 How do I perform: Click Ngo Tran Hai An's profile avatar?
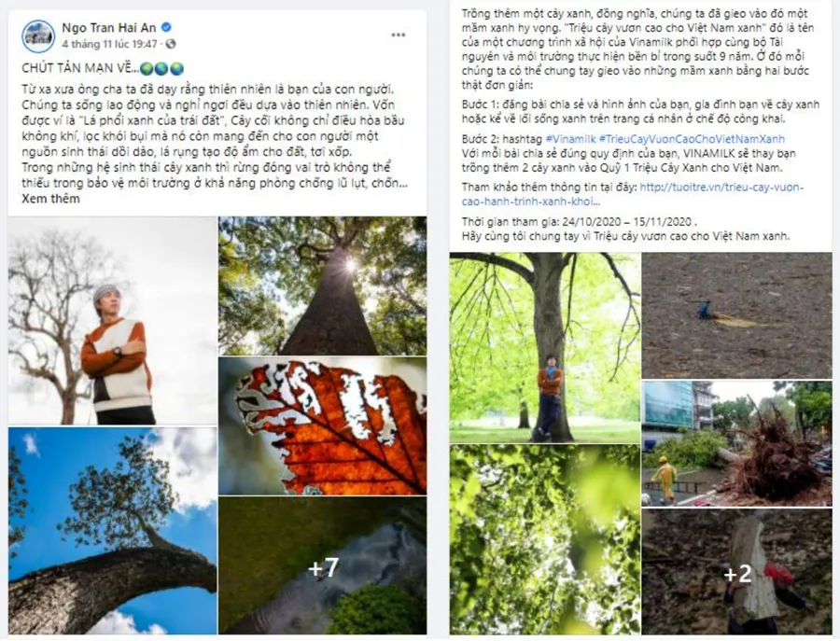[37, 35]
